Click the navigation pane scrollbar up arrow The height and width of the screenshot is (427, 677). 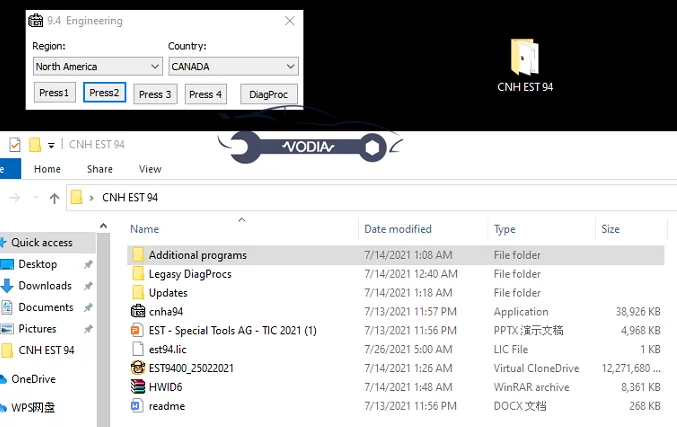pyautogui.click(x=103, y=226)
